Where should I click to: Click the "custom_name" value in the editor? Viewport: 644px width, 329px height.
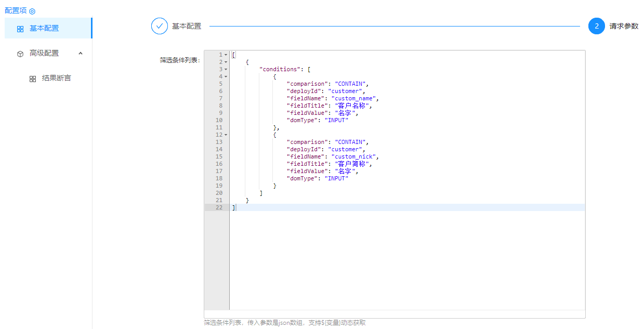click(354, 98)
